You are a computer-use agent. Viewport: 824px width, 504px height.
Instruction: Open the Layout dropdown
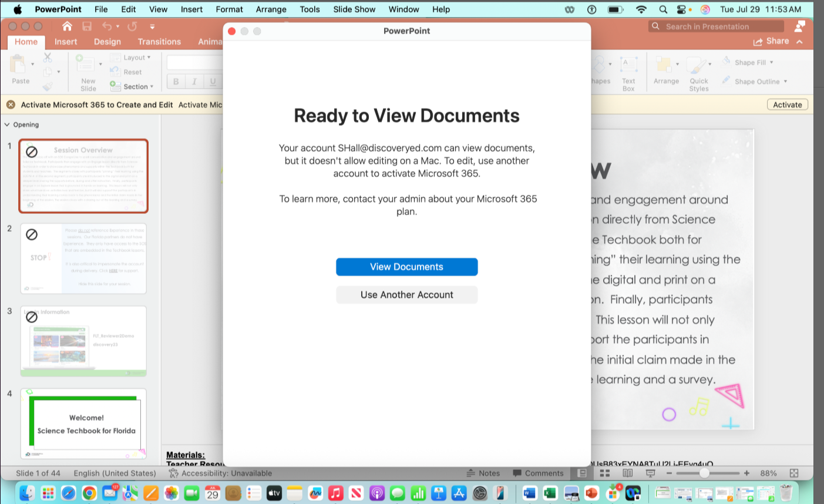click(x=130, y=58)
